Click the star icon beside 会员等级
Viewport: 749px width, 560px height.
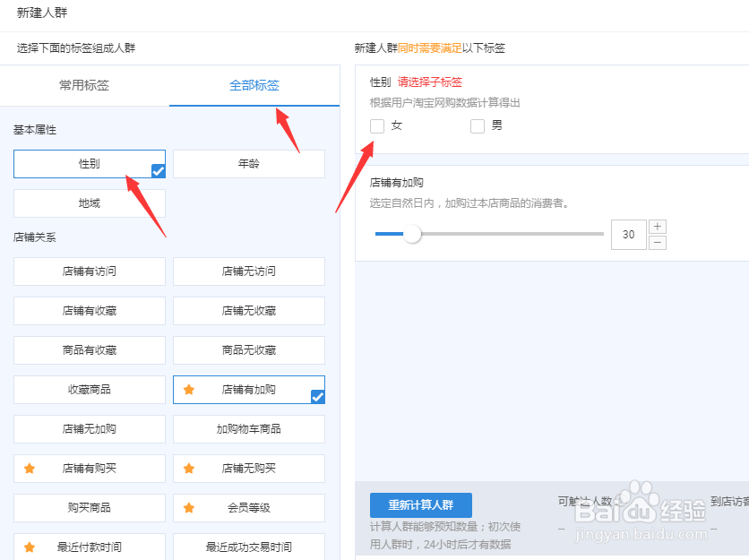click(188, 508)
